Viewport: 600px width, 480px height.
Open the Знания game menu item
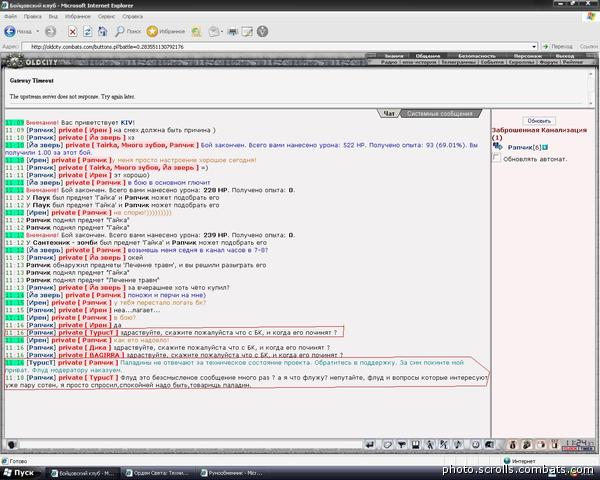[x=394, y=56]
